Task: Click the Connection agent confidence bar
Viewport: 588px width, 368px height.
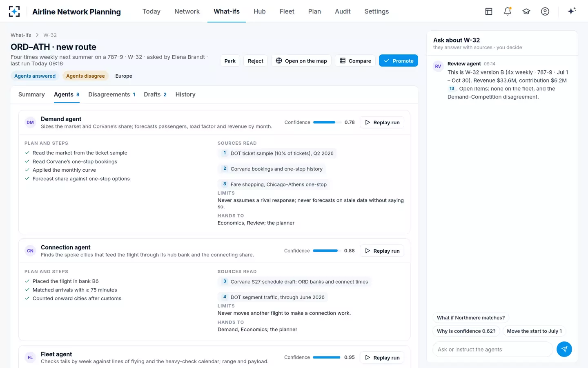Action: coord(327,251)
